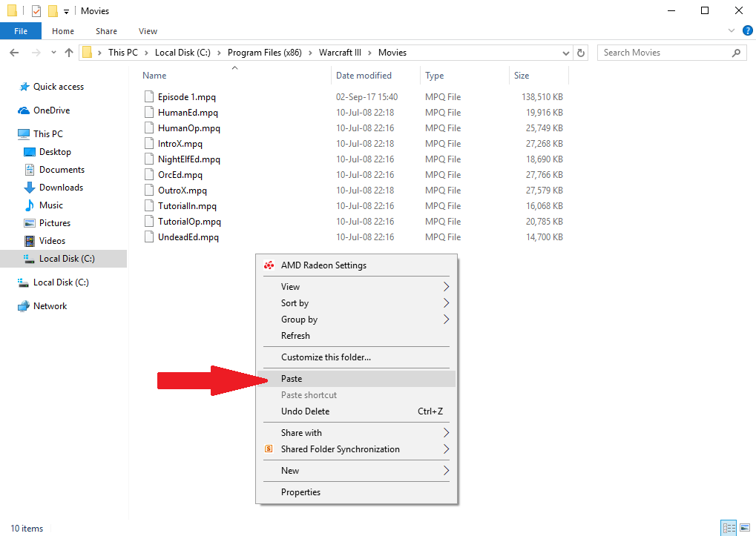This screenshot has height=536, width=756.
Task: Click the New folder quick access icon
Action: click(53, 10)
